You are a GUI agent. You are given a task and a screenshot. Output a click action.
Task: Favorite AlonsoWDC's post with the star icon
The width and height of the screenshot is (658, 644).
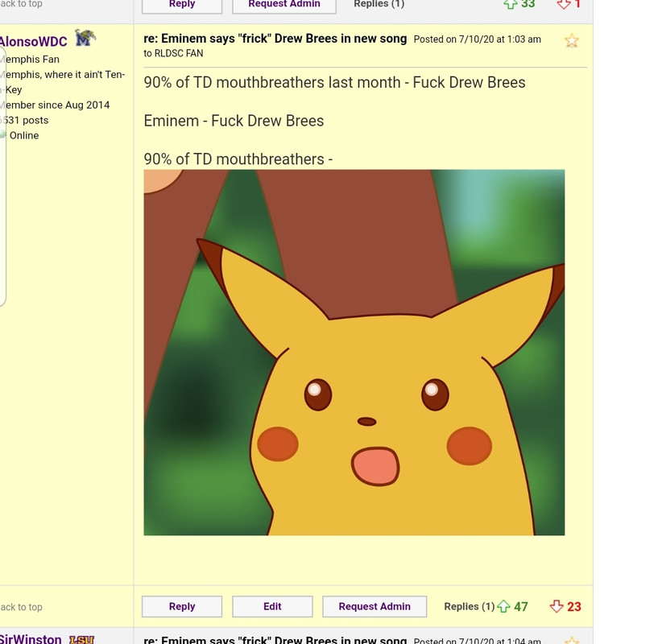572,41
